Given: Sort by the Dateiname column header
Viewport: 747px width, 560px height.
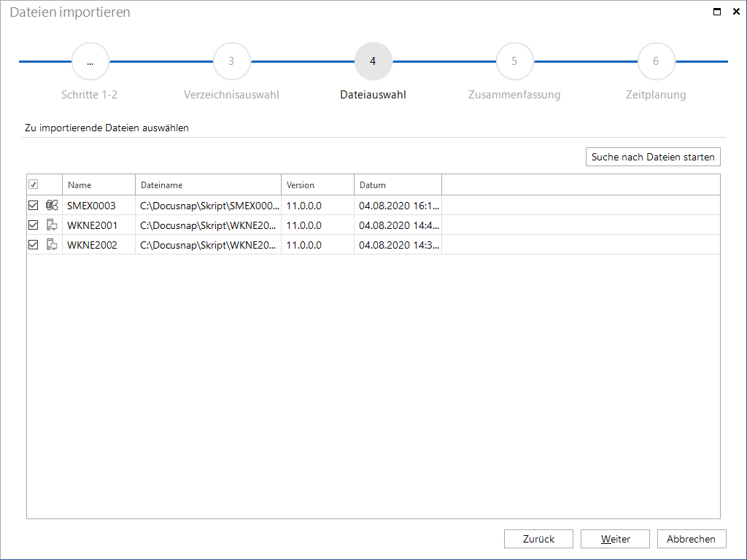Looking at the screenshot, I should [208, 184].
